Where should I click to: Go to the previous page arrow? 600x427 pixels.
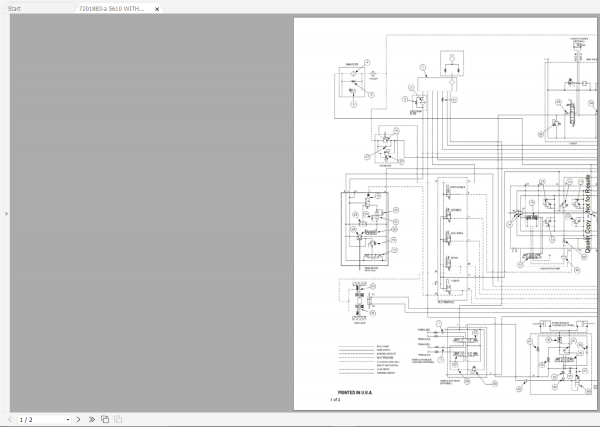[x=10, y=419]
